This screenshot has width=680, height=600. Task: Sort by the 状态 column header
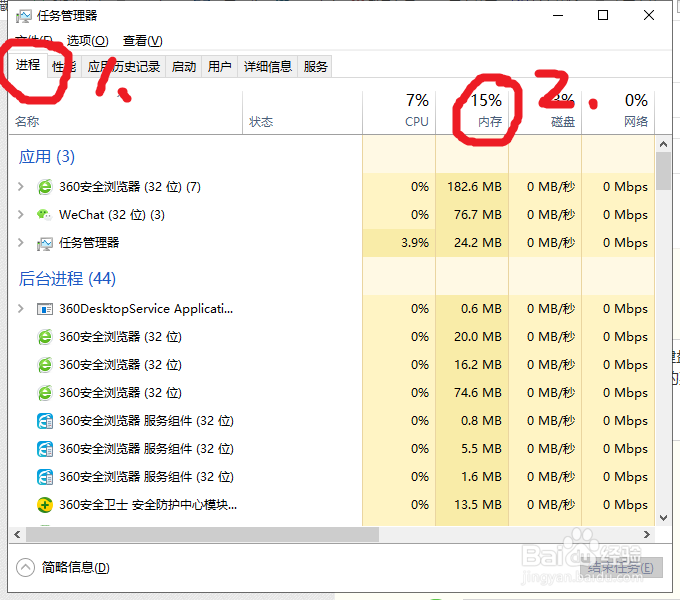click(x=302, y=113)
